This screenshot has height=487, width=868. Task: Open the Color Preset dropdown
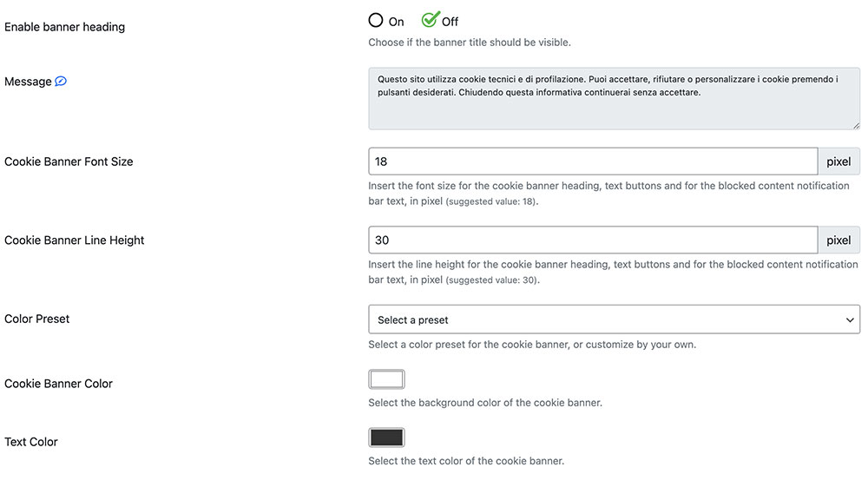(614, 319)
